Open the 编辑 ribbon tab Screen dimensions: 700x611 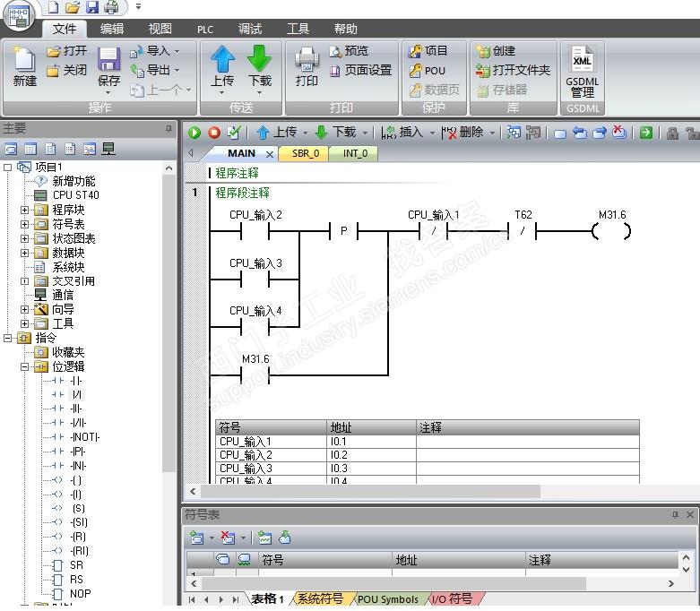[x=112, y=29]
